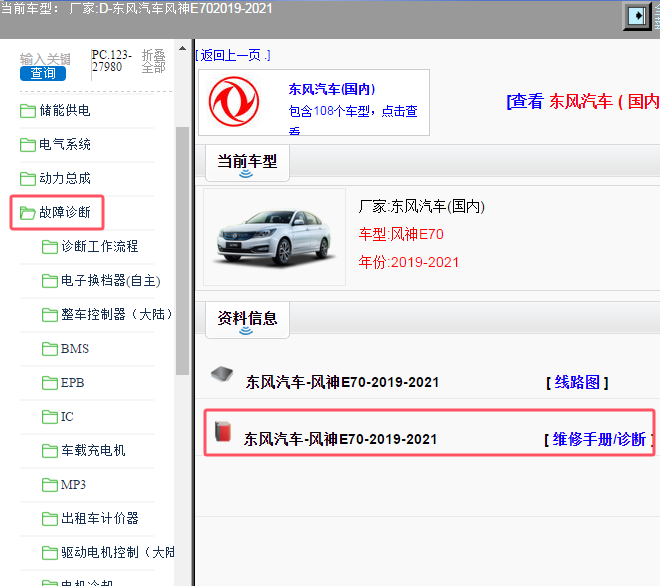
Task: Select the 资料信息 tab
Action: tap(247, 320)
